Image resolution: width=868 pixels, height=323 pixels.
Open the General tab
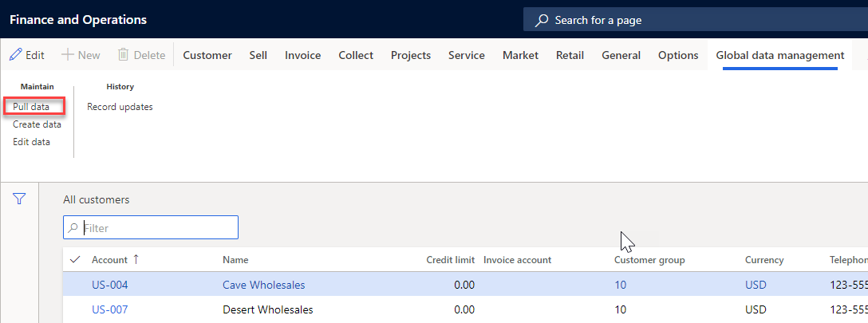[x=621, y=55]
